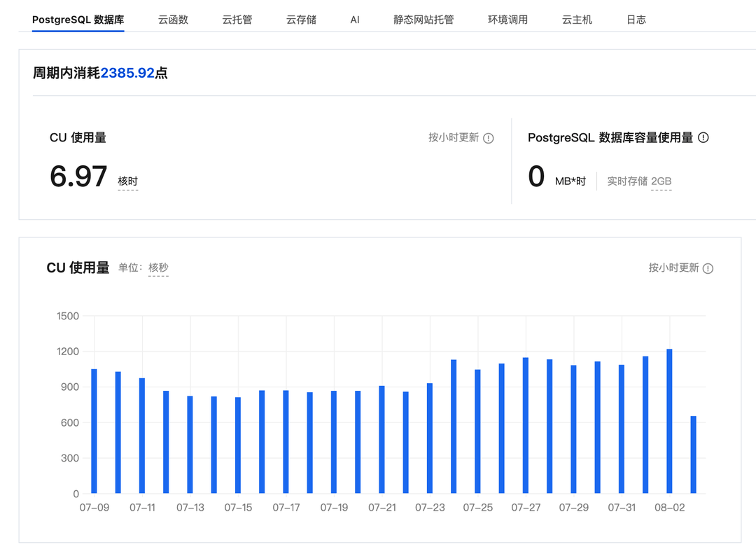Open the 云主机 tab
This screenshot has width=756, height=554.
(577, 20)
